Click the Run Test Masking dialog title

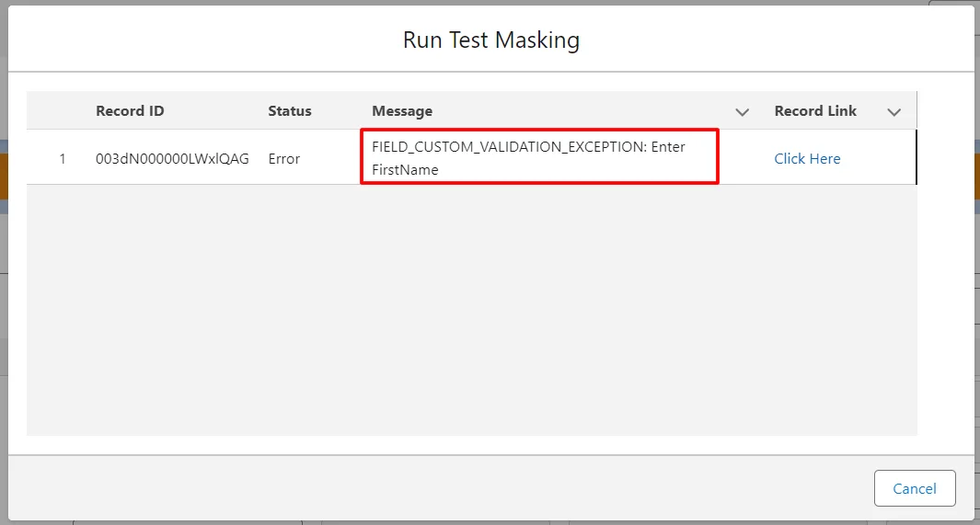[490, 40]
